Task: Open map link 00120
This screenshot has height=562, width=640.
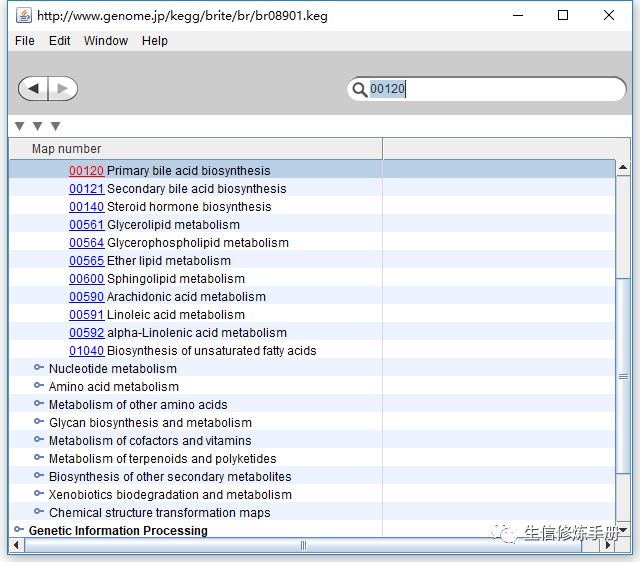Action: point(87,171)
